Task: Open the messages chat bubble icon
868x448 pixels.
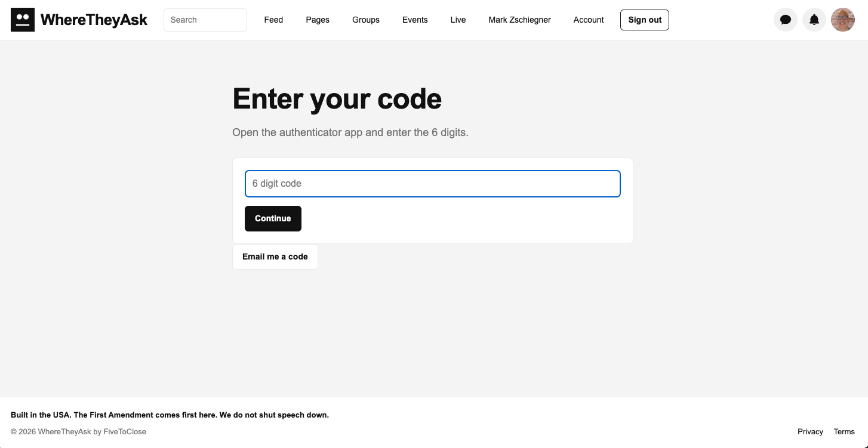Action: point(786,20)
